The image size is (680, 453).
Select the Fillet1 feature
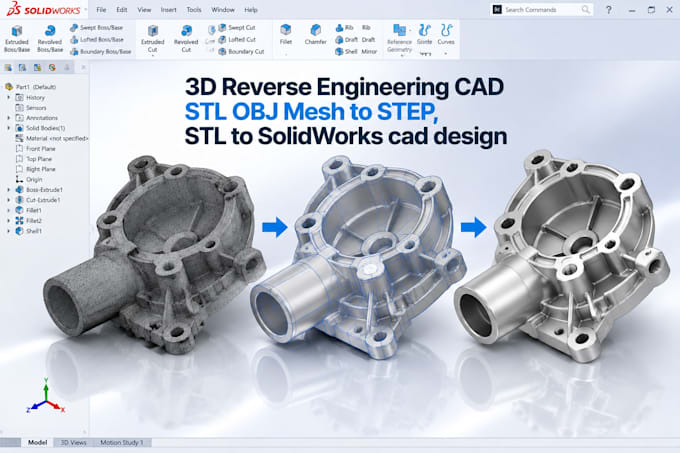coord(29,210)
